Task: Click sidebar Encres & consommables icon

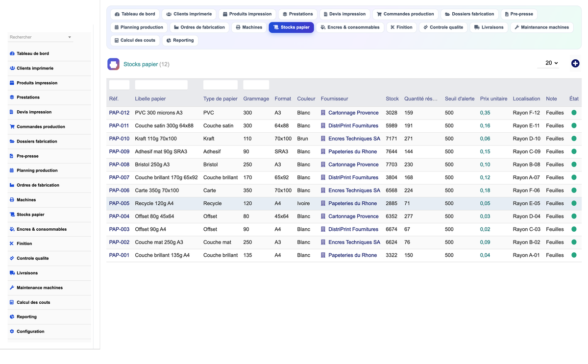Action: pos(12,229)
